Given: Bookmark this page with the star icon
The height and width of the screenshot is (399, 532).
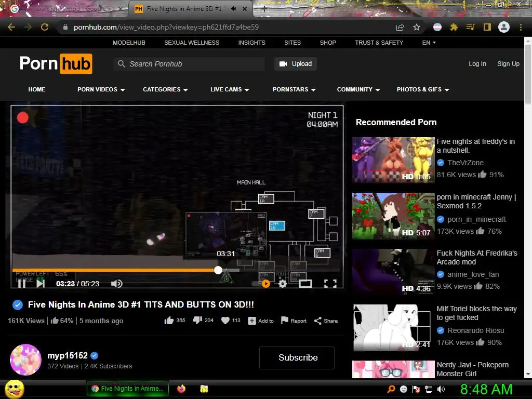Looking at the screenshot, I should click(417, 27).
